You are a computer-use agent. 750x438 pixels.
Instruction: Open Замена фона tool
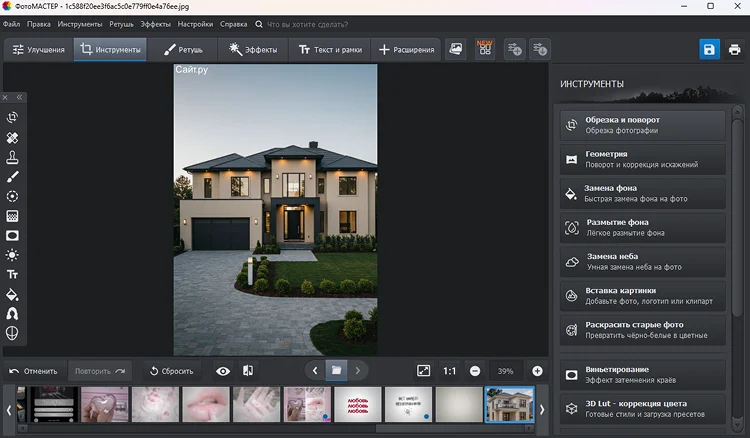pyautogui.click(x=642, y=194)
